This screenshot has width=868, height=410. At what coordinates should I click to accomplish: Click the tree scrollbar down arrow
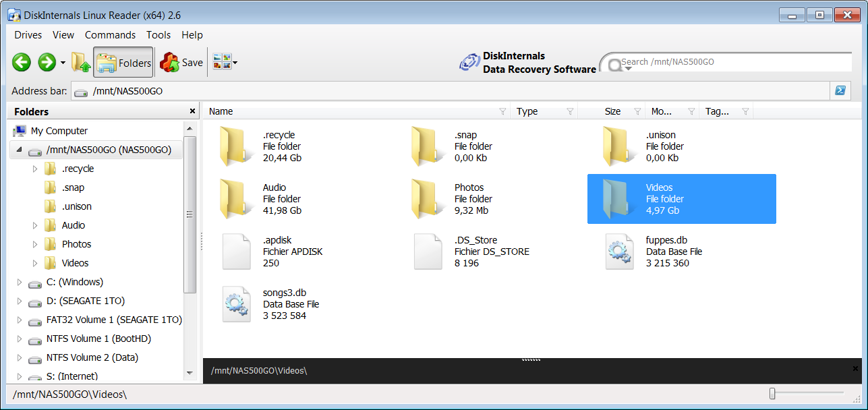[190, 372]
